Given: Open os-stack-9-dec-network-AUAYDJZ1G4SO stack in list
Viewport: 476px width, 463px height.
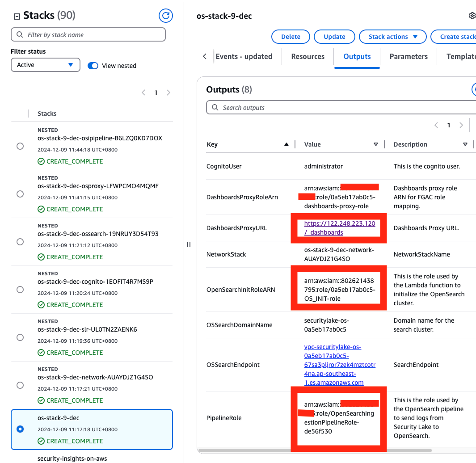Looking at the screenshot, I should point(95,377).
